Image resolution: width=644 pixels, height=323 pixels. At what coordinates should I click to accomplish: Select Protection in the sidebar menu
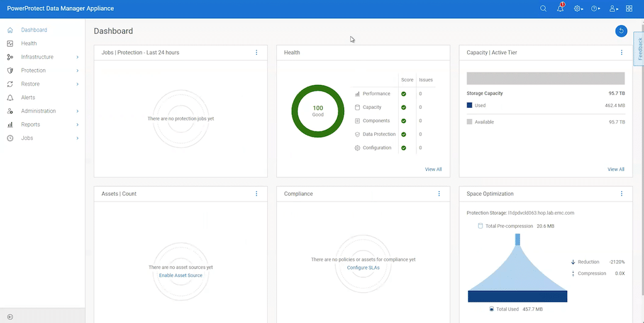33,71
